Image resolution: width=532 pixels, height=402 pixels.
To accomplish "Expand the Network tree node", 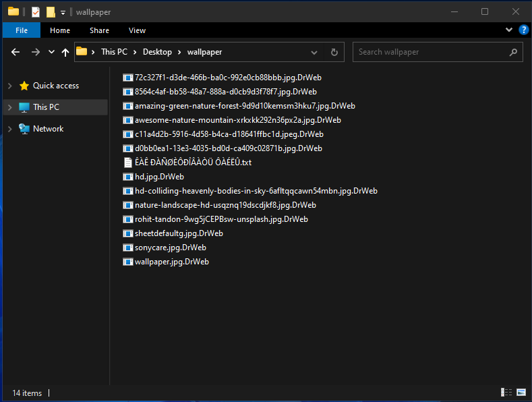I will 10,129.
